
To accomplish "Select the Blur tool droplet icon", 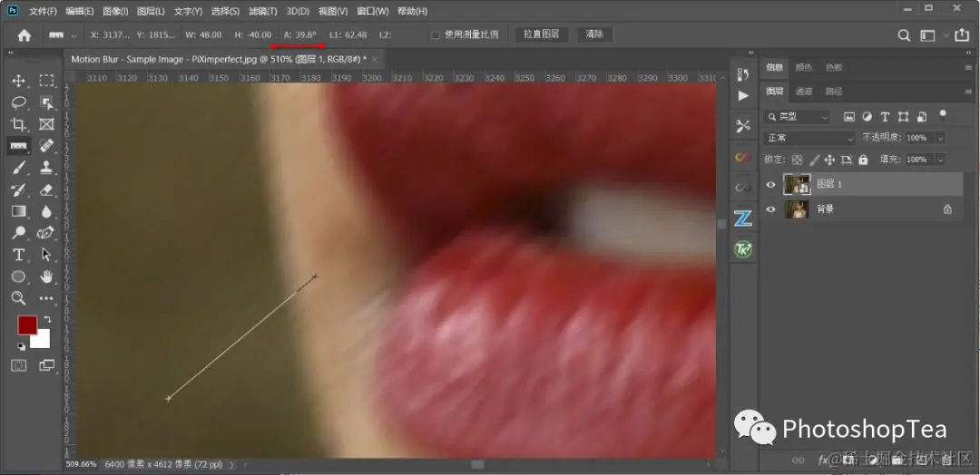I will (47, 211).
